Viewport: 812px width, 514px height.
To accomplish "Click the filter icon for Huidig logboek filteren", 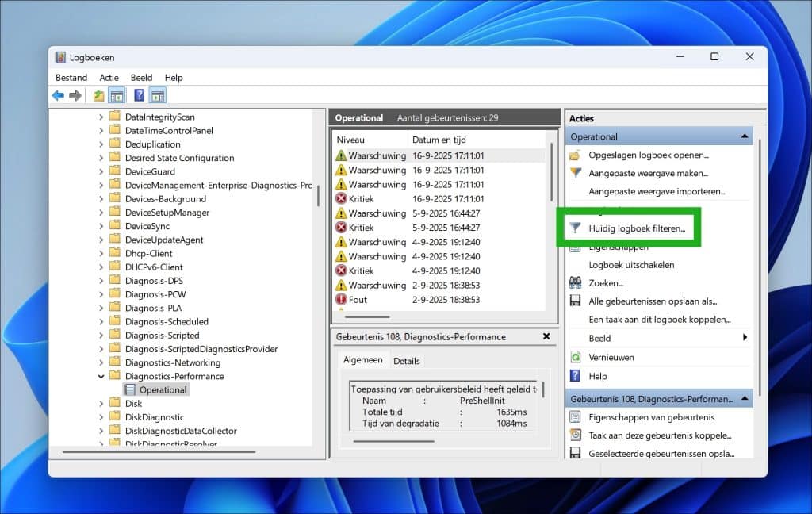I will tap(575, 228).
